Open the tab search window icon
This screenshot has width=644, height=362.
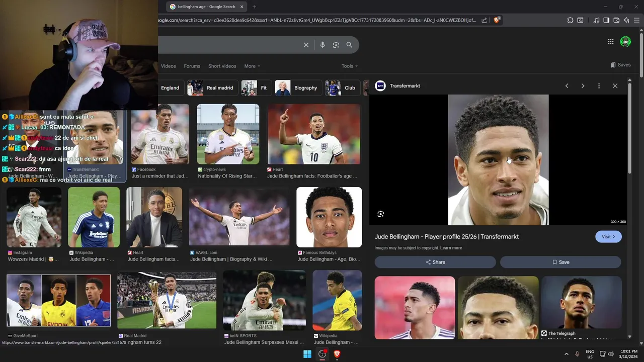pos(580,20)
